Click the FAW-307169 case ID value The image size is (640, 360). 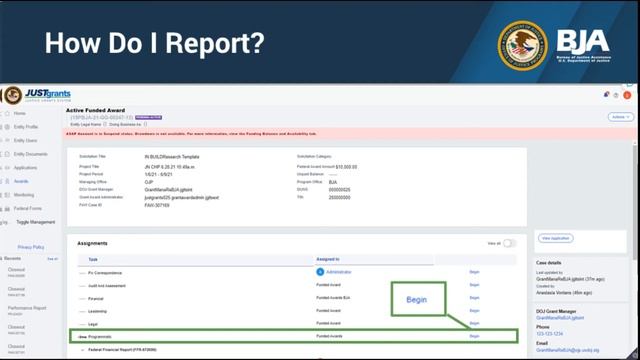[x=157, y=205]
